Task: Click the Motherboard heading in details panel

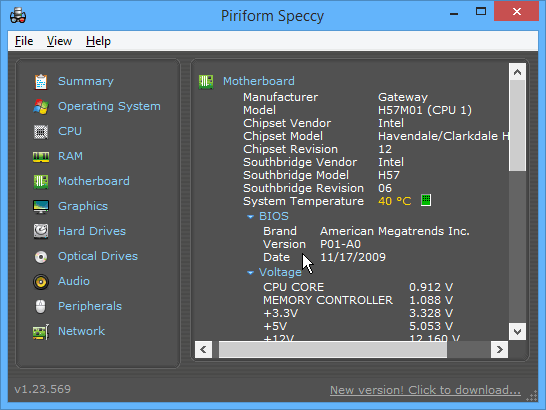Action: pos(259,81)
